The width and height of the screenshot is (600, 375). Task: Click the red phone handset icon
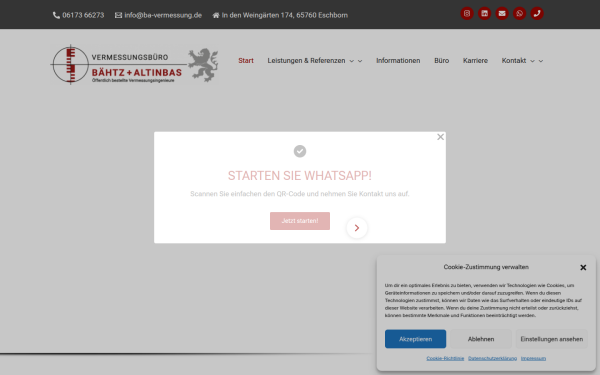coord(537,13)
